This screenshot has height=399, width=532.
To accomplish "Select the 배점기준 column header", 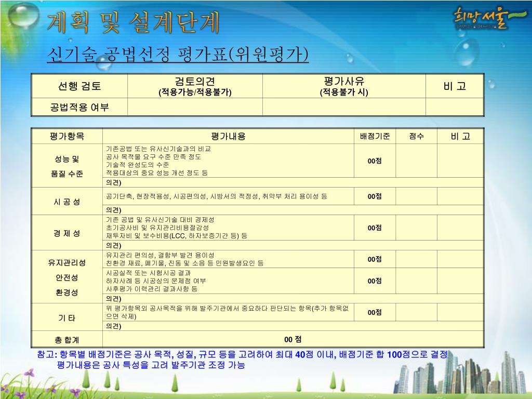I will click(375, 137).
